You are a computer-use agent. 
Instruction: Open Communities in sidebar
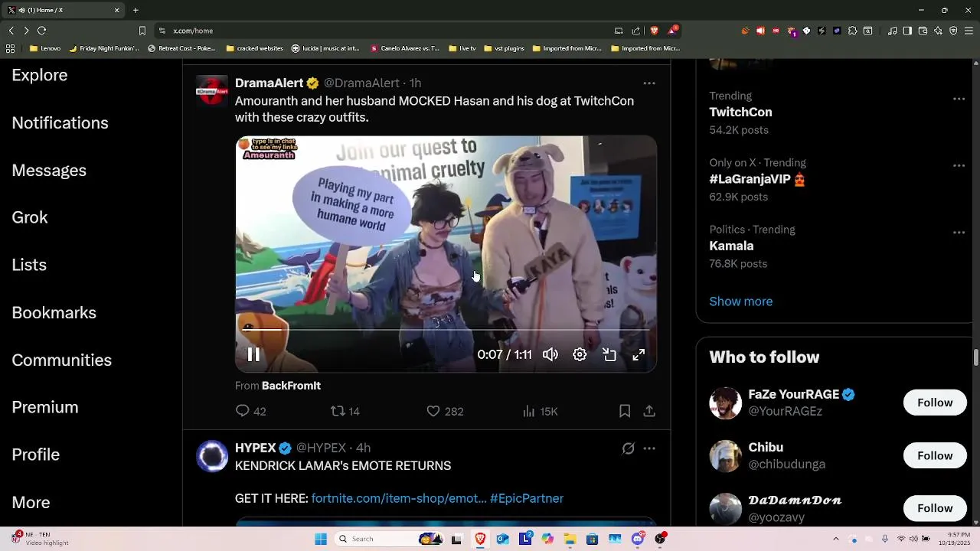(61, 360)
